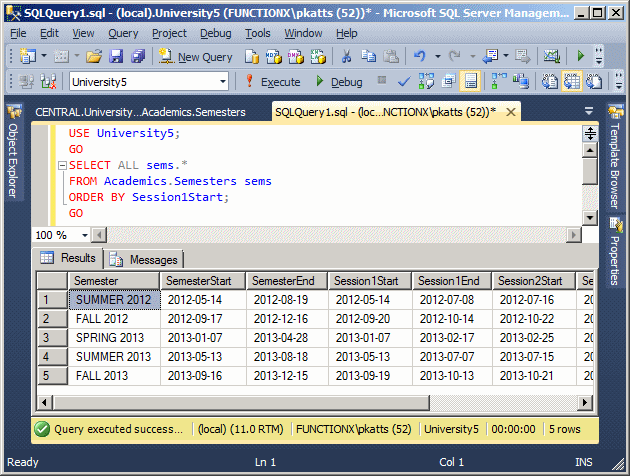This screenshot has width=630, height=476.
Task: Click the Navigate Backward icon
Action: (x=490, y=56)
